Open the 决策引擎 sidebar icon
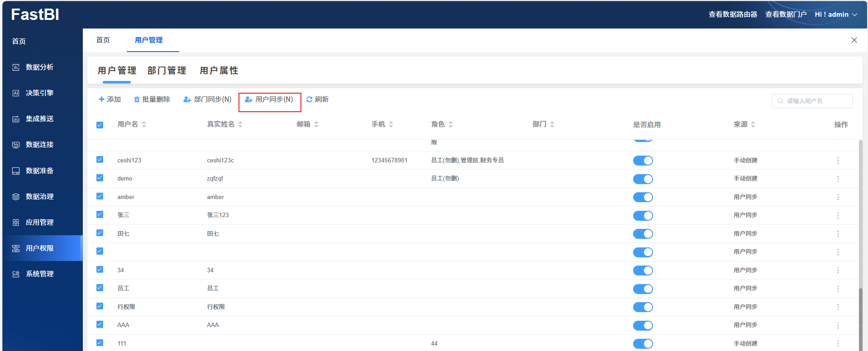Viewport: 868px width, 351px height. click(16, 93)
